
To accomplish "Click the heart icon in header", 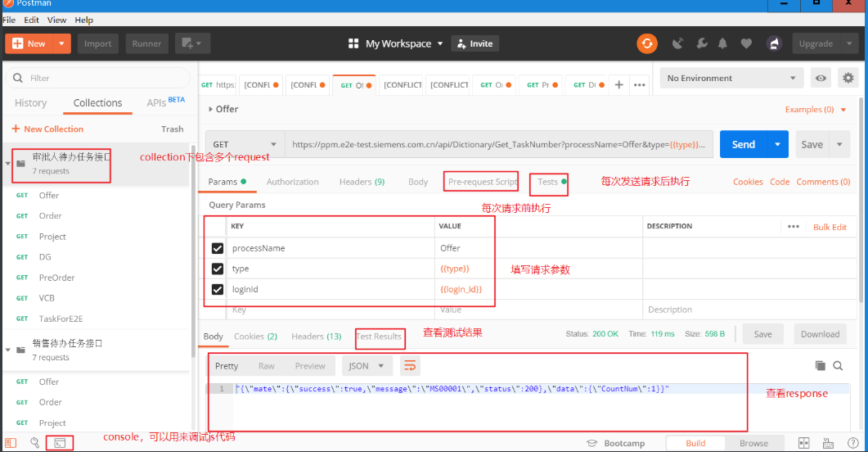I will tap(746, 43).
